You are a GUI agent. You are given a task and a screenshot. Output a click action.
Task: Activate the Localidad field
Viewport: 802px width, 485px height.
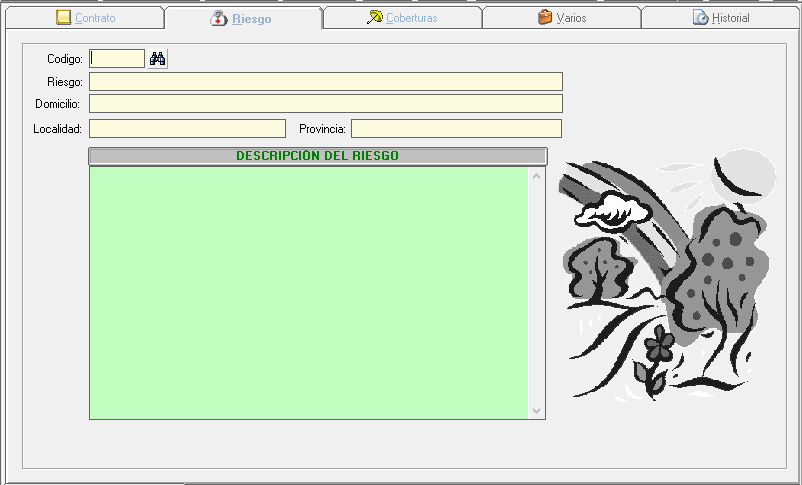(x=187, y=128)
